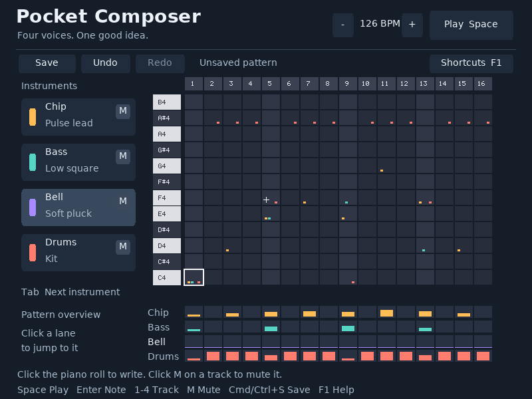The width and height of the screenshot is (532, 399).
Task: Select the D4 piano key
Action: click(167, 245)
